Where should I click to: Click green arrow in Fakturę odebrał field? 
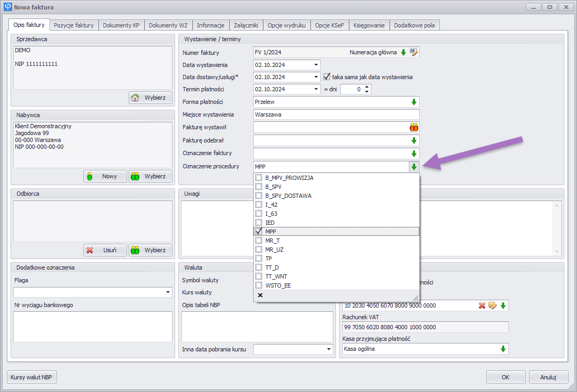[414, 140]
